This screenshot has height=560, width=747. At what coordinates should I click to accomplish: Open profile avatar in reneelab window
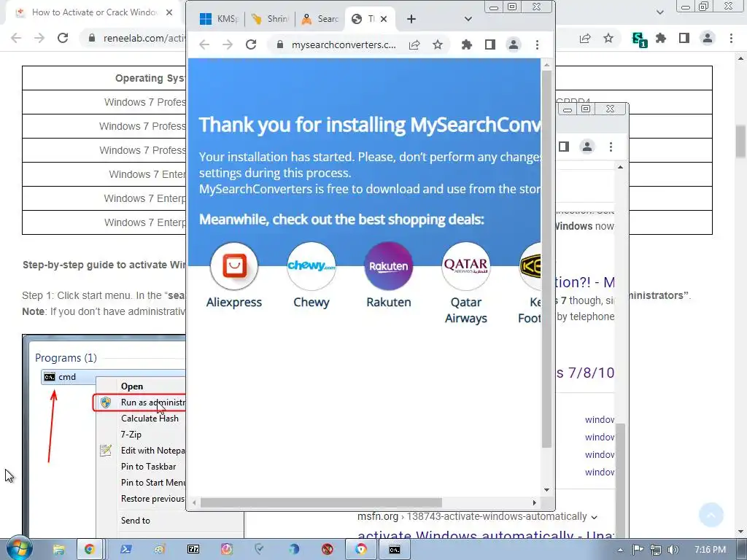[708, 38]
